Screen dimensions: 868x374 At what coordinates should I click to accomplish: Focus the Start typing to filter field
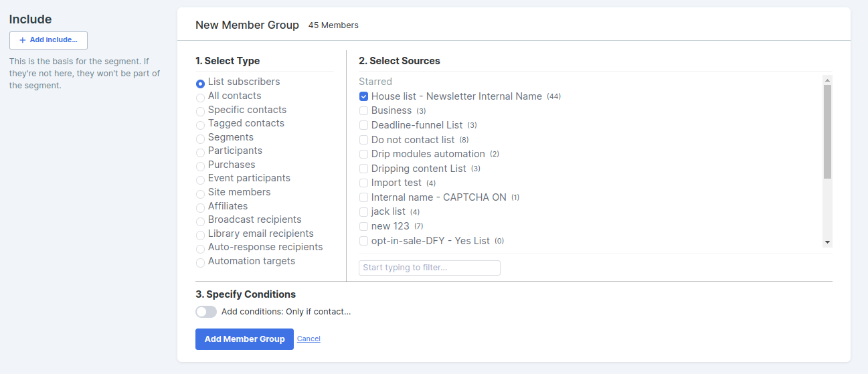coord(430,268)
